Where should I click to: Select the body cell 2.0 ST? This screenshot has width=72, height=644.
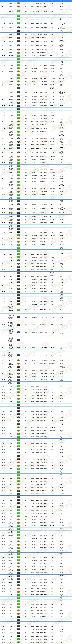point(52,198)
